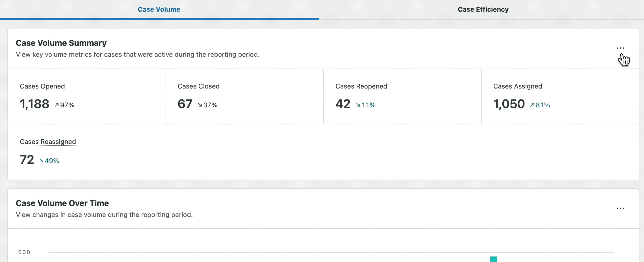Screen dimensions: 644x262
Task: Open the Cases Reassigned metric details
Action: point(48,142)
